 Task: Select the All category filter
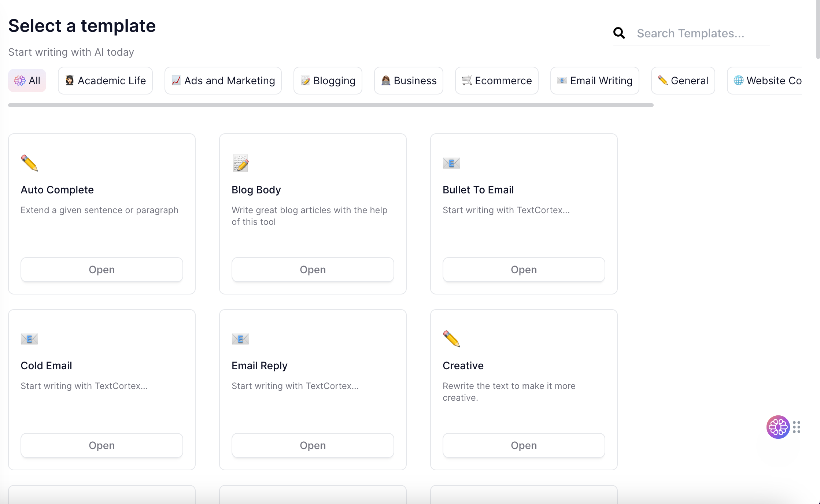point(27,81)
